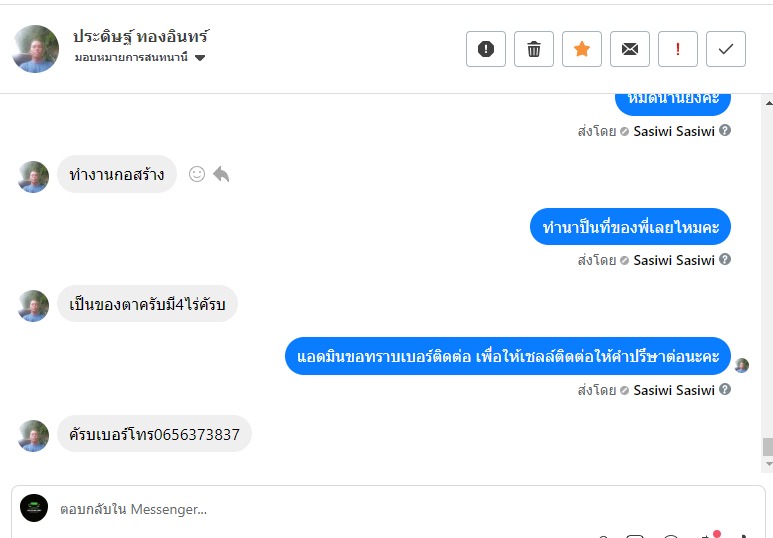Viewport: 773px width, 538px height.
Task: Delete conversation using trash icon
Action: point(533,49)
